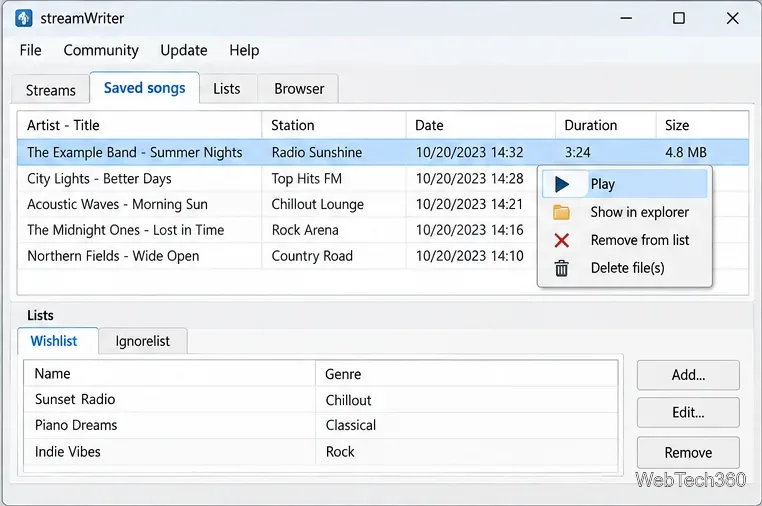Click the trash can delete icon

pos(562,268)
